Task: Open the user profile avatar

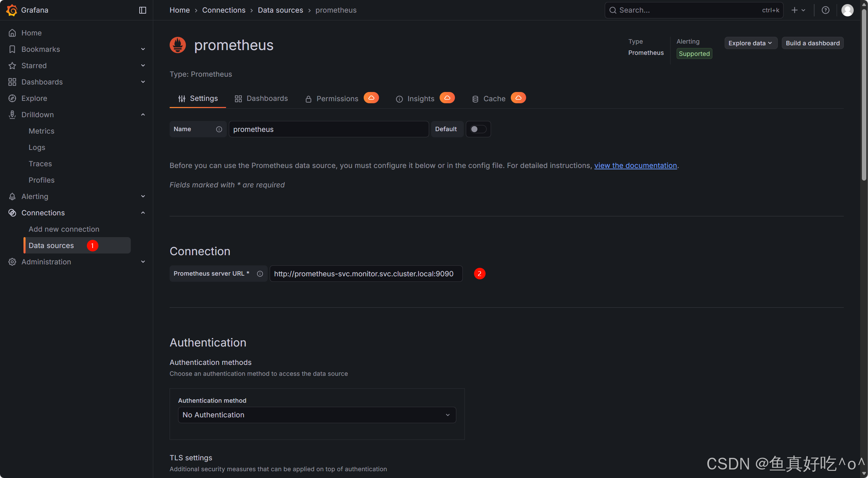Action: [x=847, y=10]
